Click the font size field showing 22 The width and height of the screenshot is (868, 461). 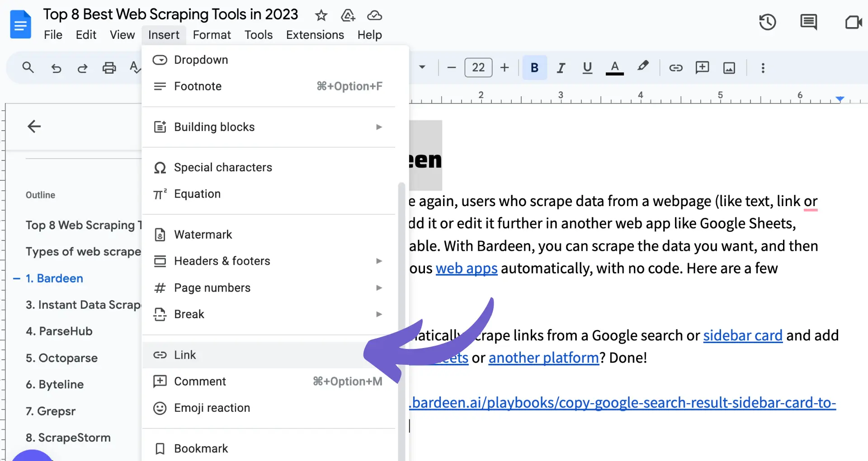478,68
